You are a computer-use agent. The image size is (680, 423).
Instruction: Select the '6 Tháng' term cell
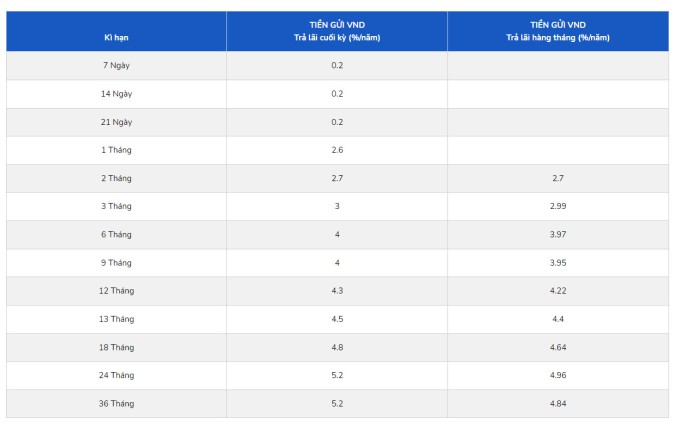coord(116,235)
